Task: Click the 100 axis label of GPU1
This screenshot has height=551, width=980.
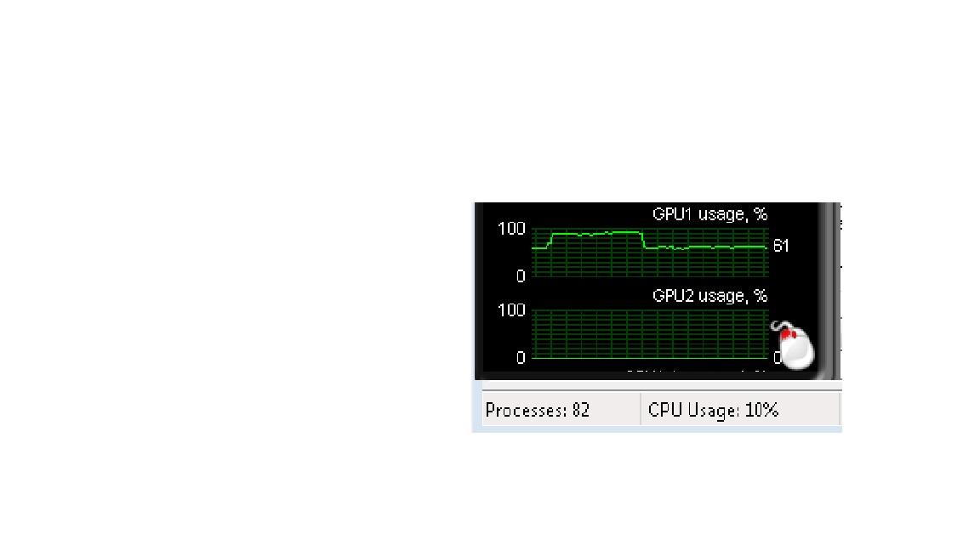Action: (x=511, y=230)
